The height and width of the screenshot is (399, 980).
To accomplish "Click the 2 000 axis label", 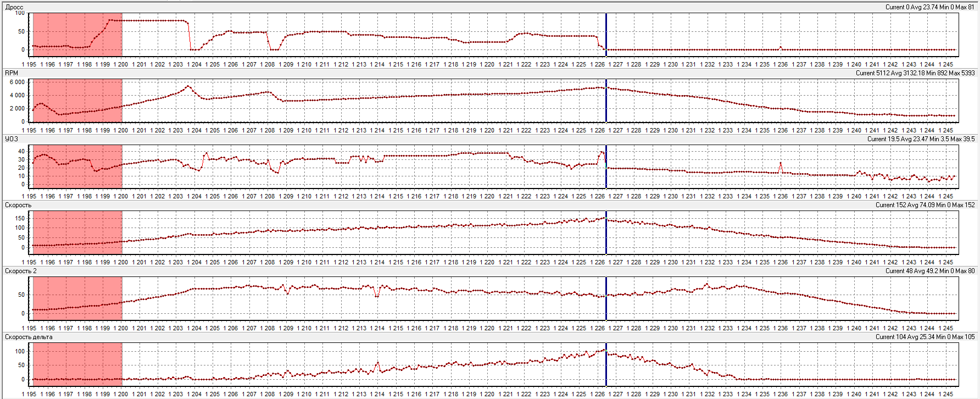I will 16,108.
